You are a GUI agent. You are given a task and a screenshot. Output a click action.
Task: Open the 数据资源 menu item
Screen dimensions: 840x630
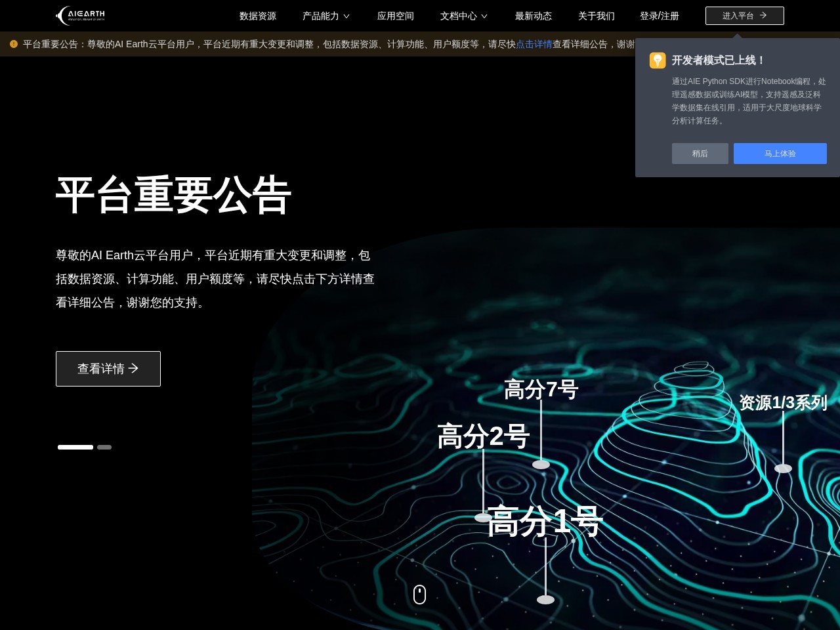pyautogui.click(x=258, y=16)
